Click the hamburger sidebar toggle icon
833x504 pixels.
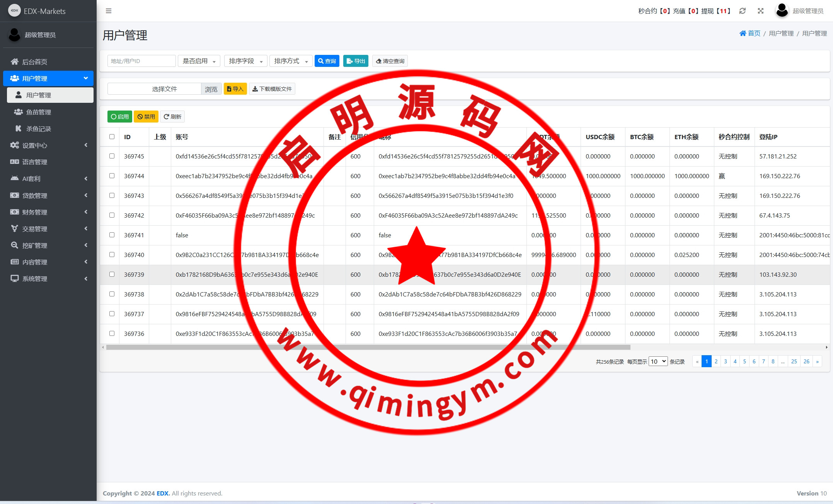click(x=109, y=11)
